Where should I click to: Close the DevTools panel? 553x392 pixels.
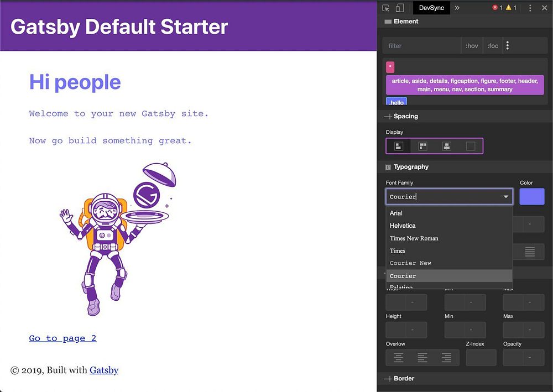tap(545, 8)
